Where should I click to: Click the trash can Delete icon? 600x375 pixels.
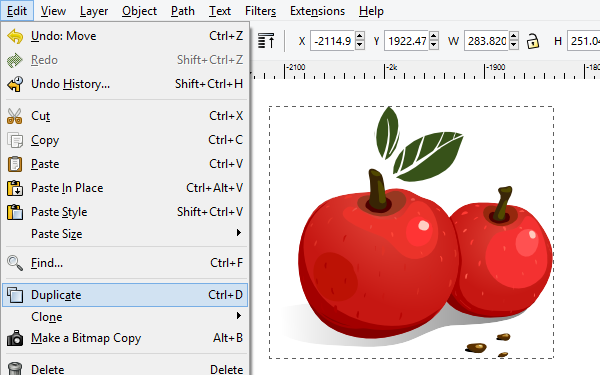(x=15, y=369)
